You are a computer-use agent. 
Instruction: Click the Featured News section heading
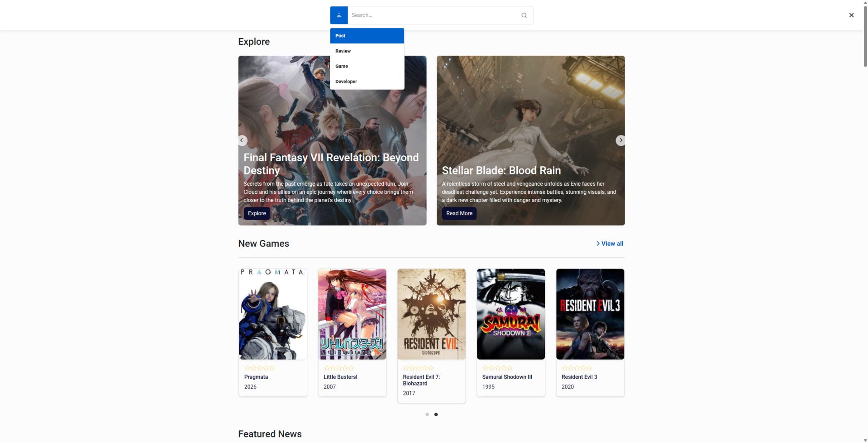pyautogui.click(x=270, y=434)
